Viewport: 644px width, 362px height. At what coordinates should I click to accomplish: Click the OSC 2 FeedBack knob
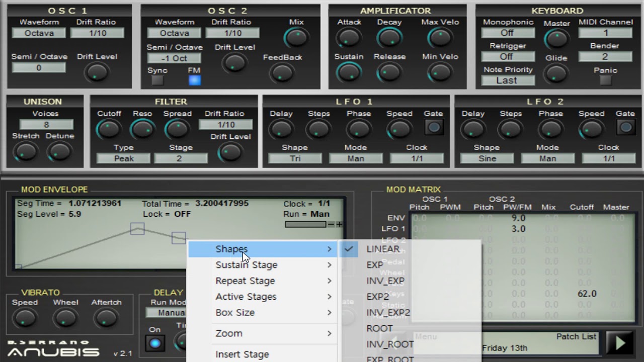pyautogui.click(x=282, y=73)
